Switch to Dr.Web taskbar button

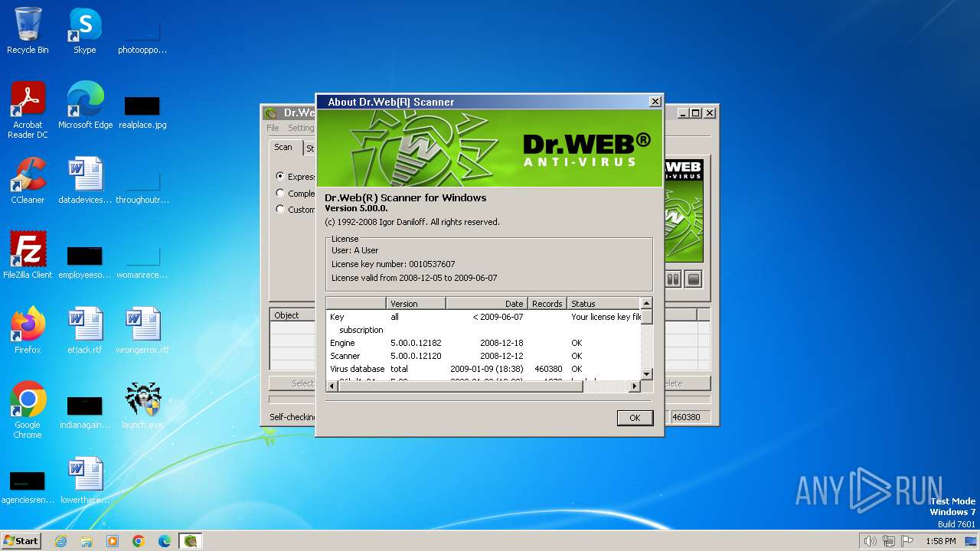pos(191,541)
